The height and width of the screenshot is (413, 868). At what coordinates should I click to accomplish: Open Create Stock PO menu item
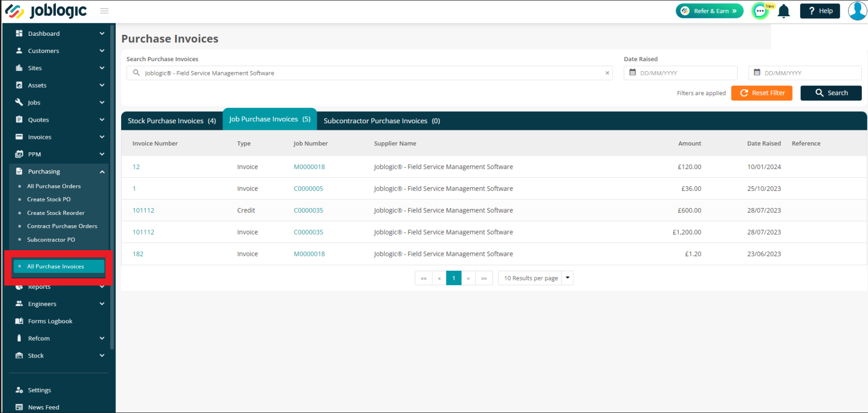click(x=49, y=200)
